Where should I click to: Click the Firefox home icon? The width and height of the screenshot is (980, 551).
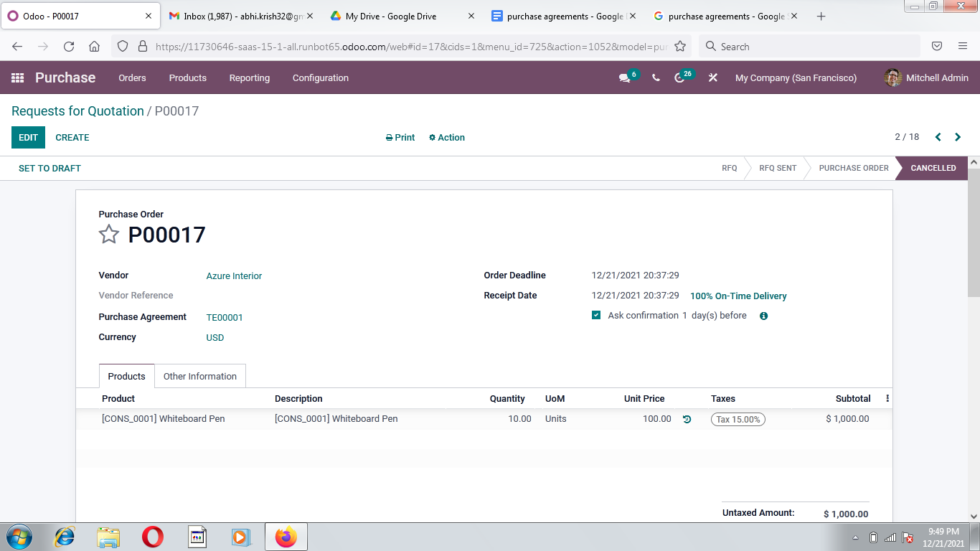[94, 46]
